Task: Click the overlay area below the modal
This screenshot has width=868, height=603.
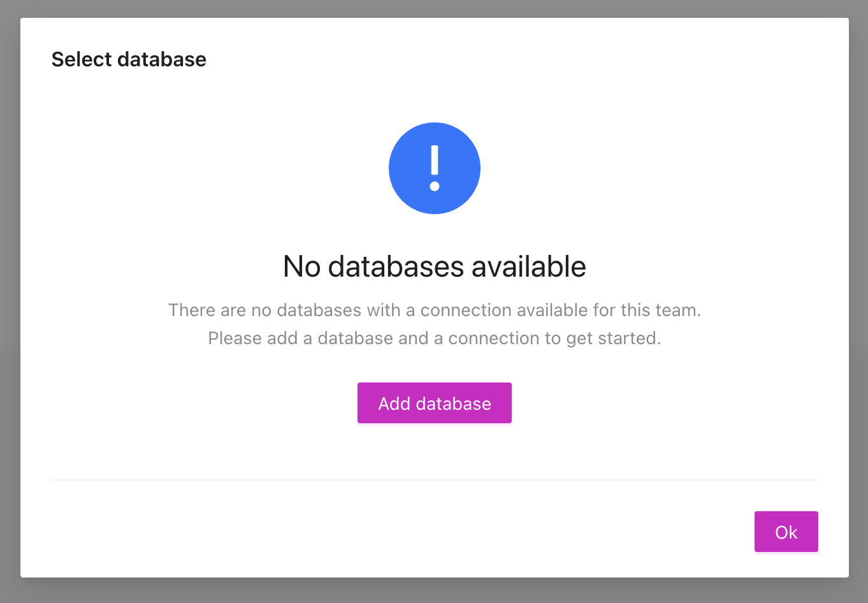Action: pyautogui.click(x=434, y=593)
